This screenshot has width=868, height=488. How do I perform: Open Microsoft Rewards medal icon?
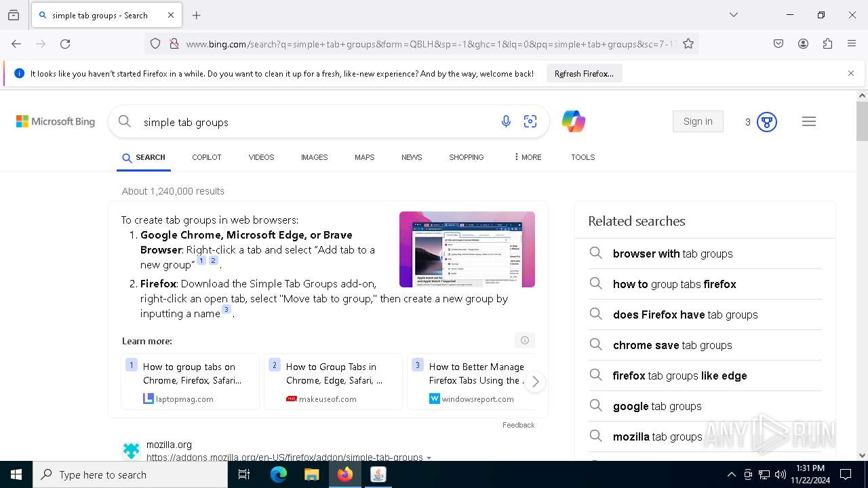tap(767, 122)
